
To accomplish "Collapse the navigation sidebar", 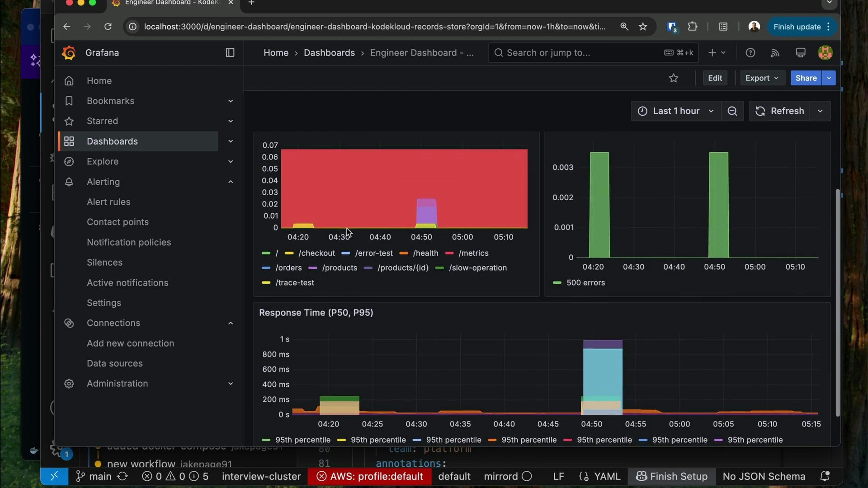I will coord(230,52).
